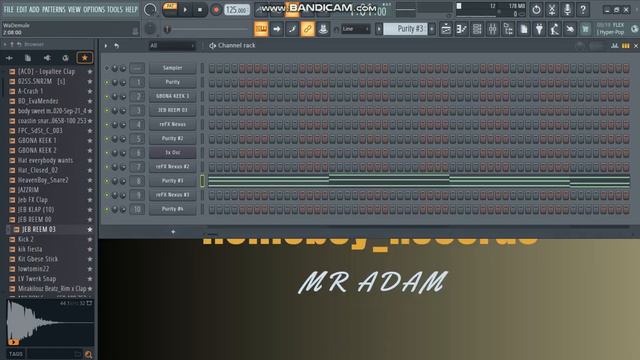The height and width of the screenshot is (360, 640).
Task: Click the metronome circle left of transport
Action: click(x=150, y=9)
